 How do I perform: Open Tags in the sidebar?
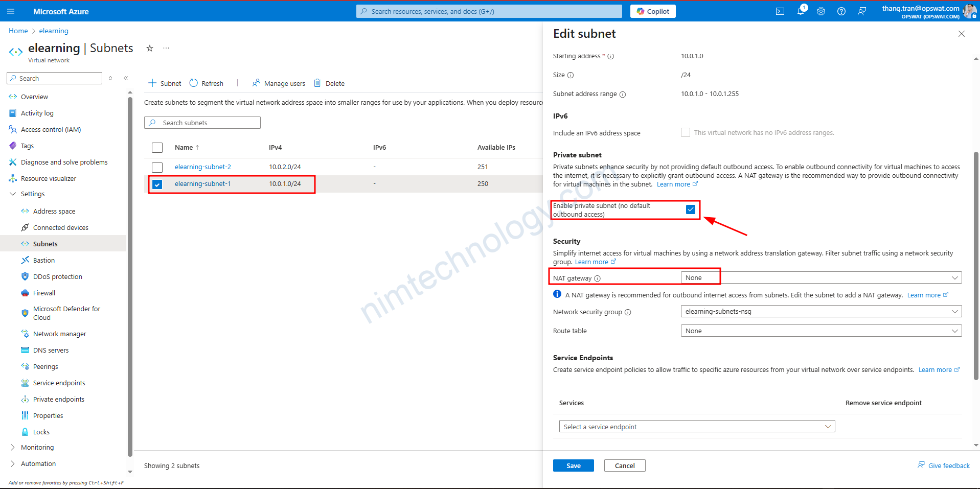click(x=27, y=146)
